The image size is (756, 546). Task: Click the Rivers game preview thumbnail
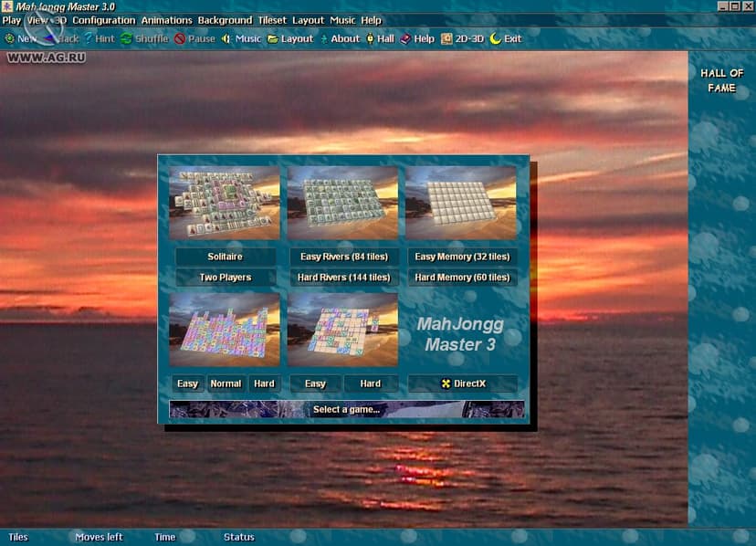[342, 203]
